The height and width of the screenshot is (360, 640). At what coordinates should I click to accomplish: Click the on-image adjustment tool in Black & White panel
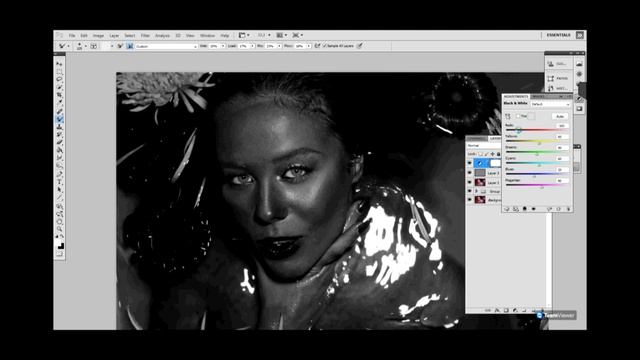click(508, 116)
